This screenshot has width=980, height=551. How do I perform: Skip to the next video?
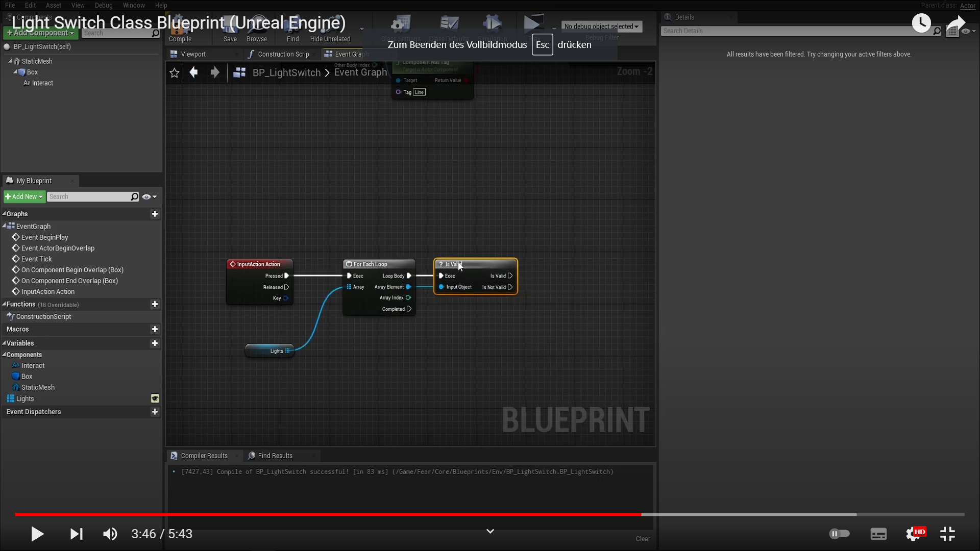point(76,534)
